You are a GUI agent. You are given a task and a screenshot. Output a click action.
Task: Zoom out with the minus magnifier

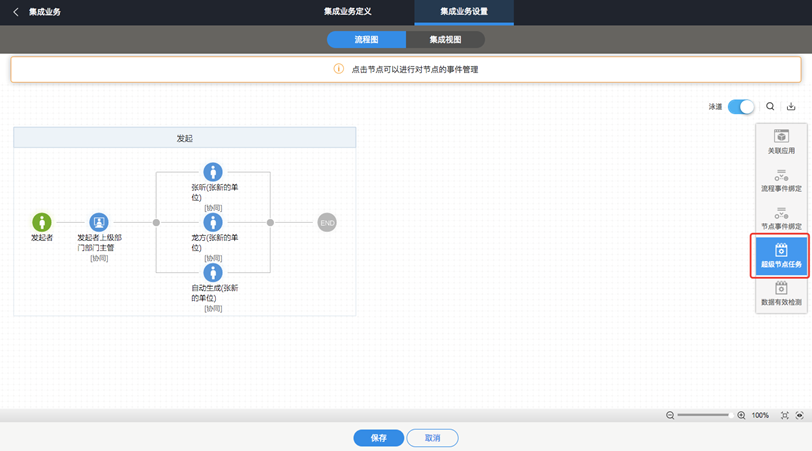670,415
